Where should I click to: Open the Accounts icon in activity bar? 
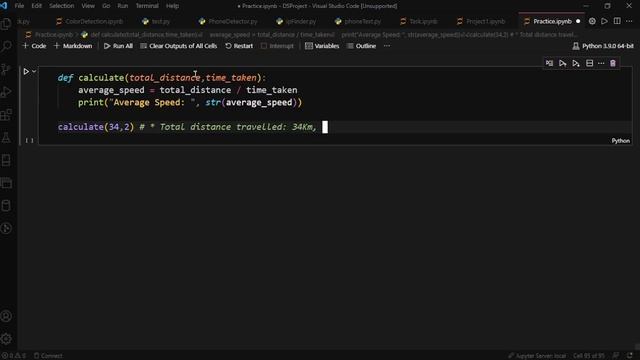(x=6, y=316)
